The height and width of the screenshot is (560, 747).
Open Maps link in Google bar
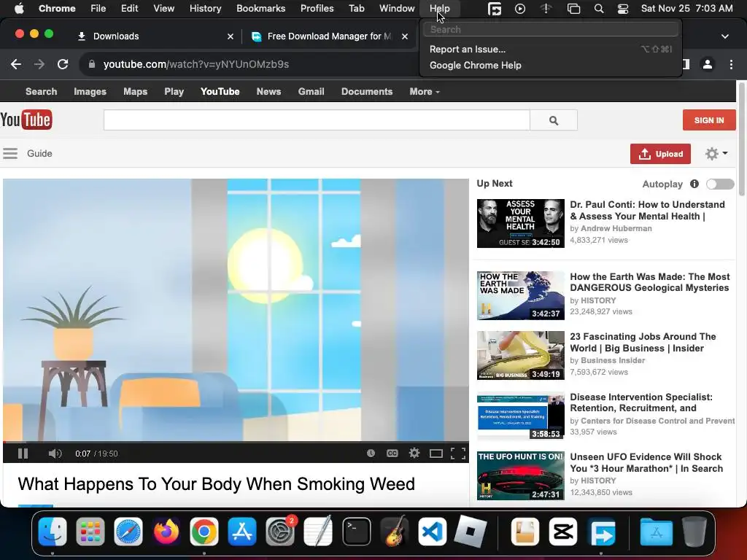tap(135, 91)
